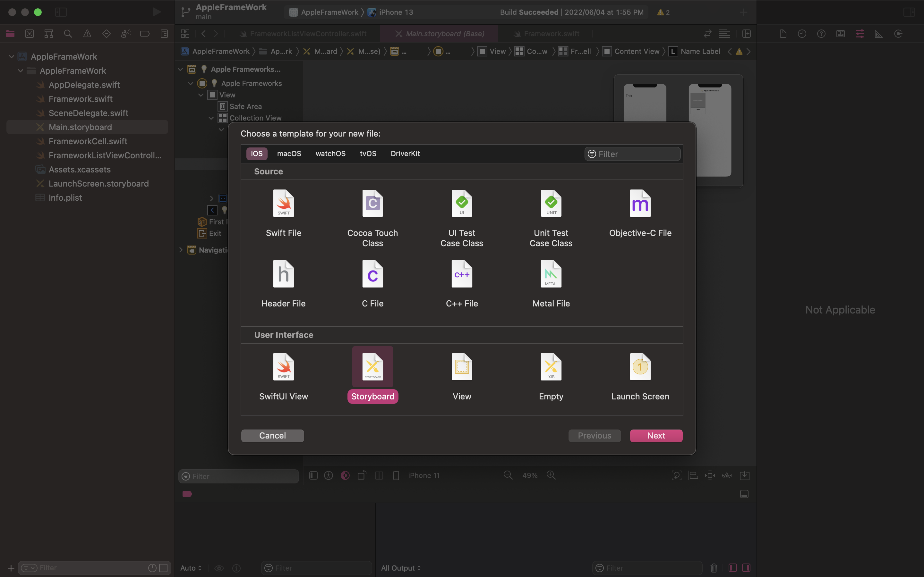
Task: Toggle the left navigator sidebar
Action: click(61, 12)
